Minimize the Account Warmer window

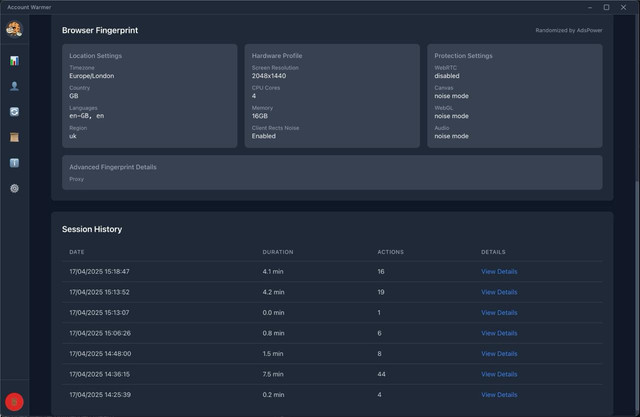tap(590, 7)
